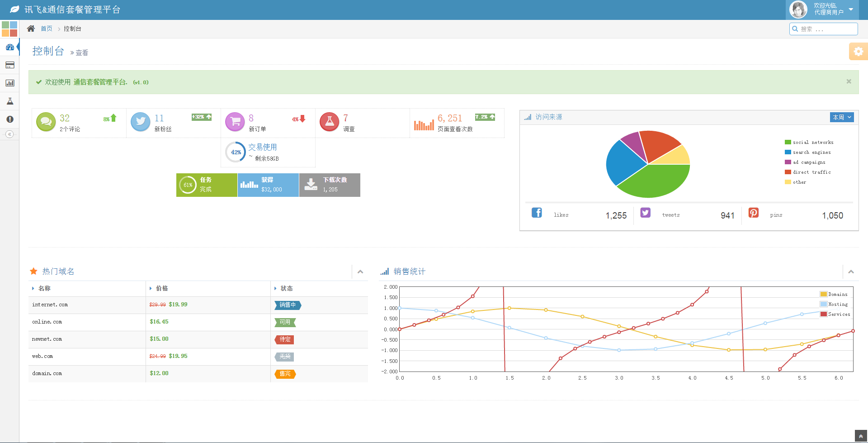Click the green 任务 完成 tile

tap(207, 185)
